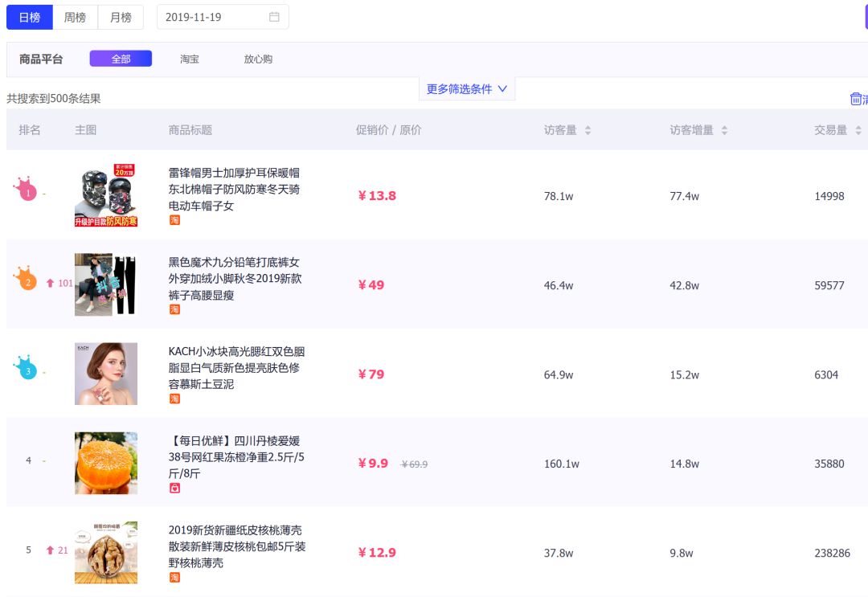Click visitor count 160.1w
The image size is (868, 597).
(561, 464)
